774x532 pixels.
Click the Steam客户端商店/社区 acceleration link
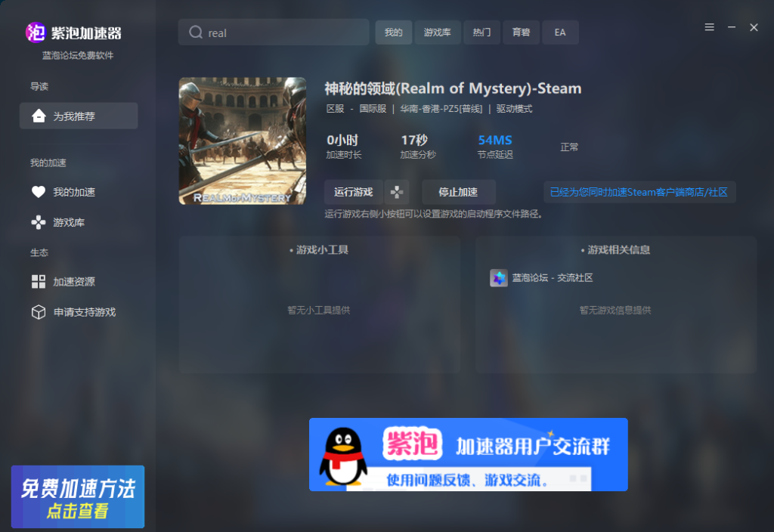[x=639, y=192]
